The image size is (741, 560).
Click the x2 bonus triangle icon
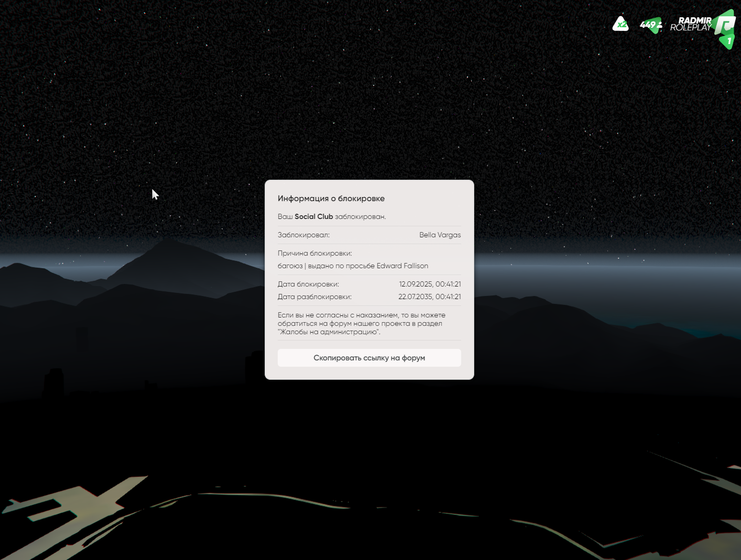click(620, 24)
